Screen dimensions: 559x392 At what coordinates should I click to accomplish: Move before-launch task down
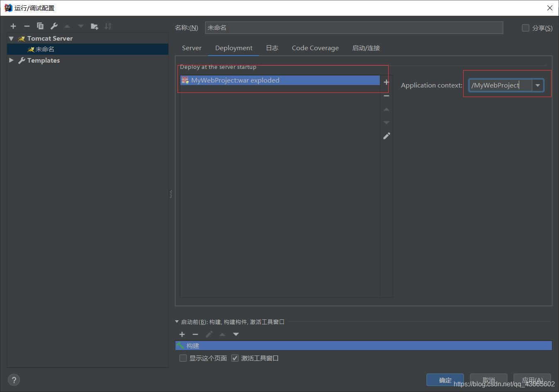pos(236,334)
